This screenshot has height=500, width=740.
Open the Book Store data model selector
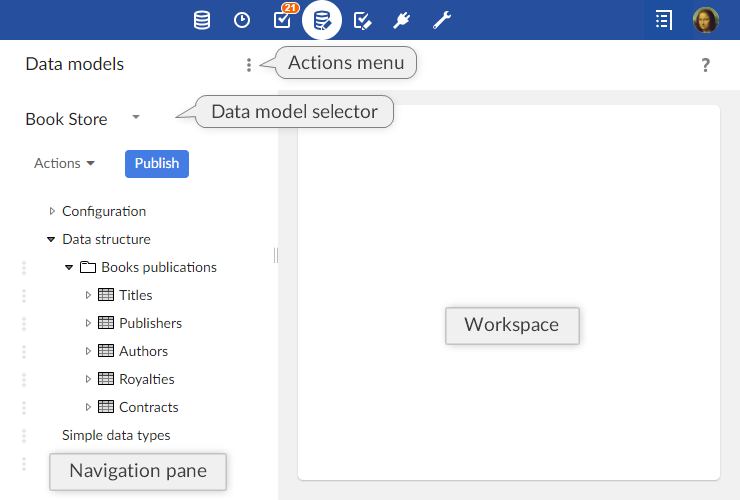(x=136, y=118)
